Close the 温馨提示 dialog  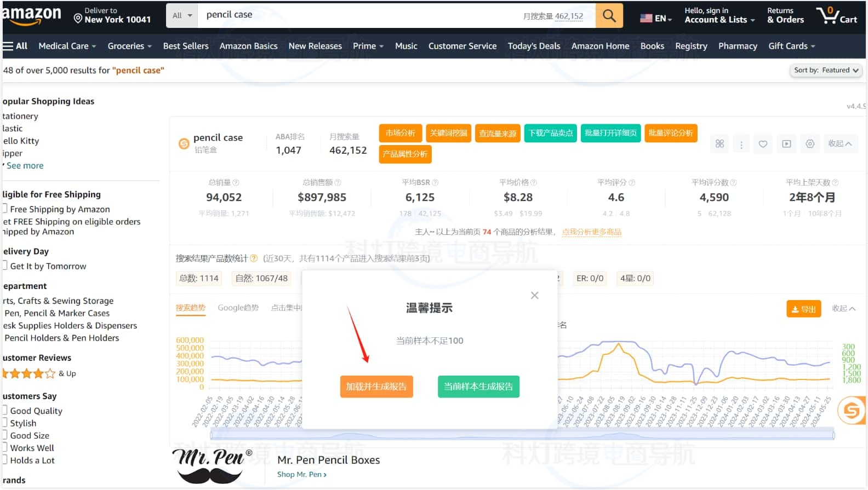tap(534, 295)
